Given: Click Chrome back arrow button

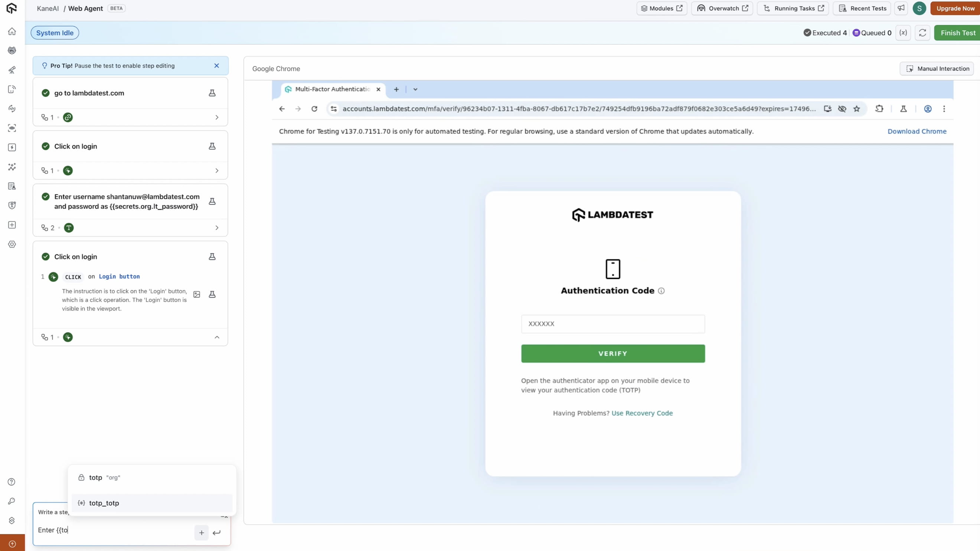Looking at the screenshot, I should pos(282,109).
